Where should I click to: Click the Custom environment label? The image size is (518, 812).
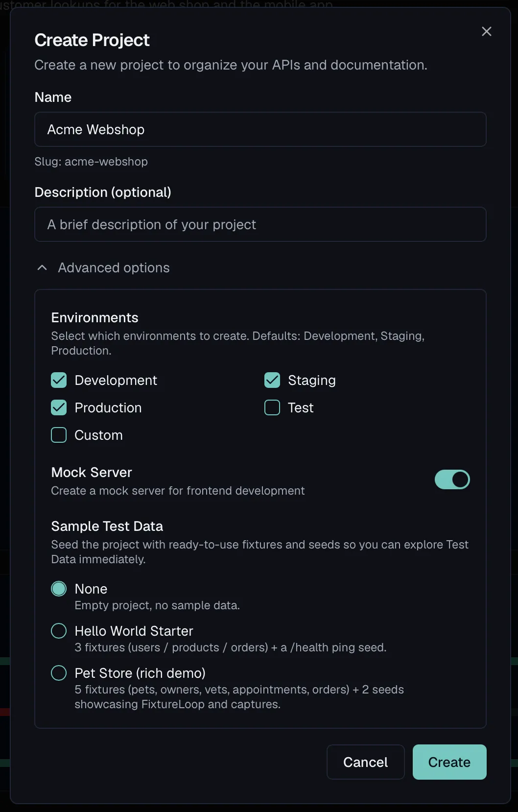(x=98, y=435)
